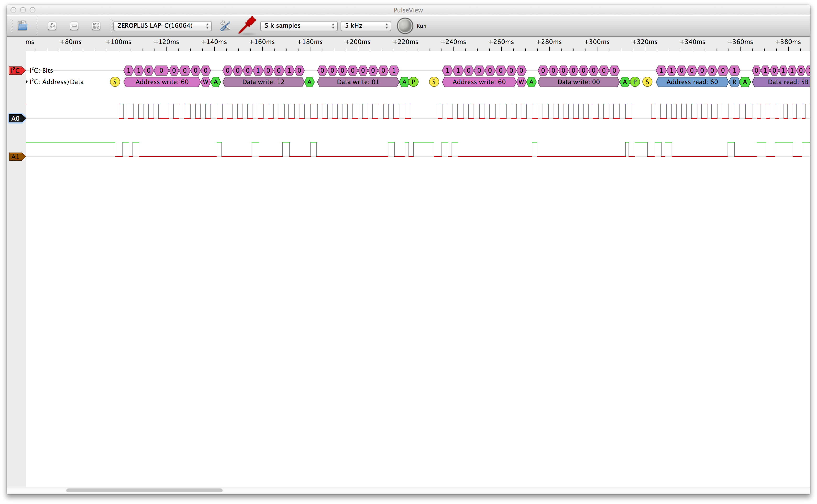Click the red I²C decoder label
This screenshot has height=504, width=817.
(x=16, y=70)
